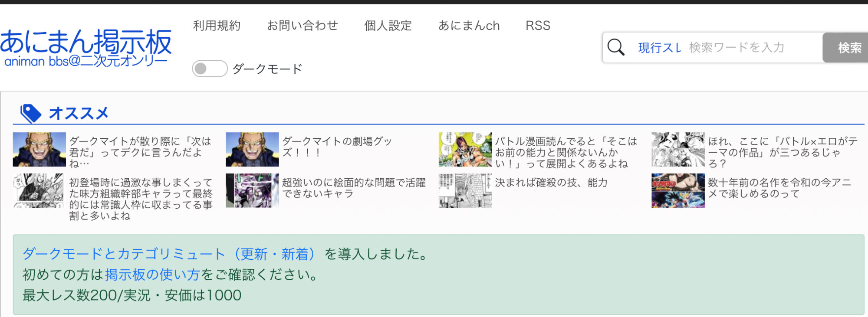Click the あにまん掲示板 site logo
Viewport: 868px width, 317px height.
pos(86,48)
